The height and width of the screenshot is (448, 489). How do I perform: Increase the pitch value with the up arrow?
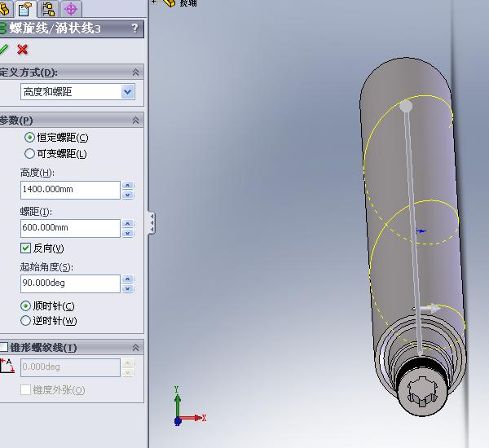coord(128,223)
